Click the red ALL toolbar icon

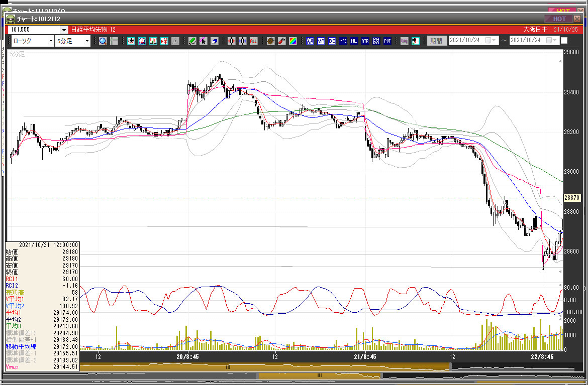pos(253,41)
